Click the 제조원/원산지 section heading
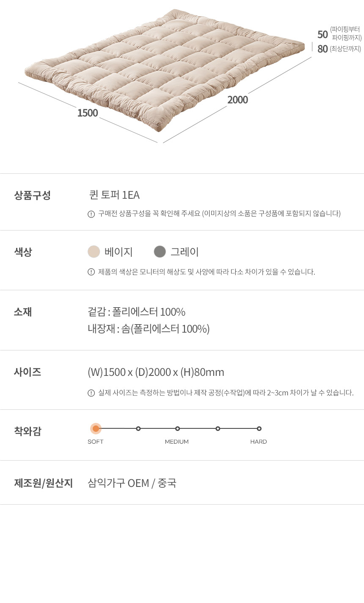This screenshot has width=364, height=603. click(43, 483)
